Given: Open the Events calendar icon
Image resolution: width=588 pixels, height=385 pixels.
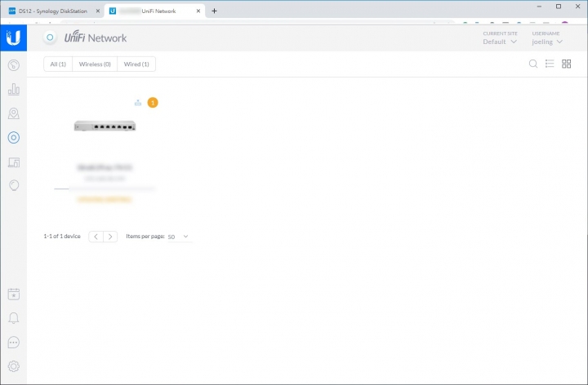Looking at the screenshot, I should pos(14,294).
